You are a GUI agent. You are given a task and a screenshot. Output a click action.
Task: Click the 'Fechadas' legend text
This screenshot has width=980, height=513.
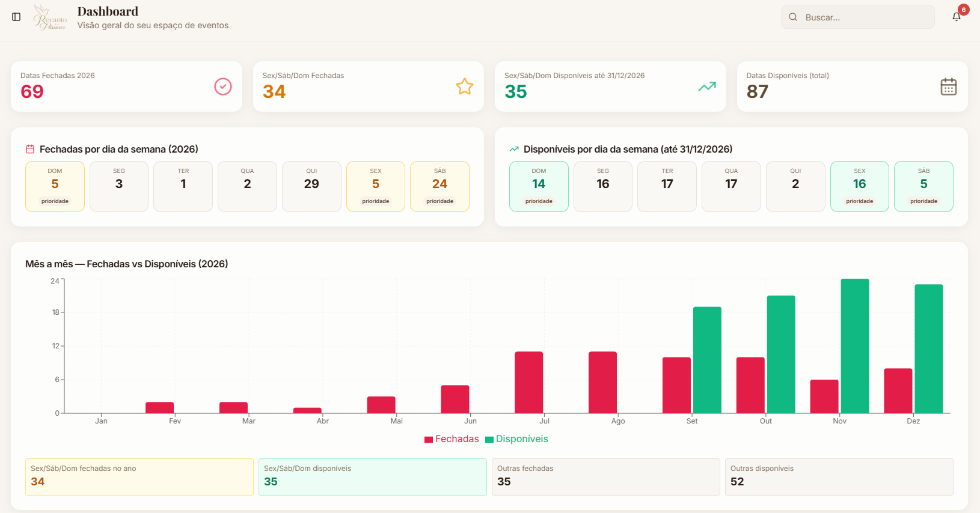click(457, 439)
